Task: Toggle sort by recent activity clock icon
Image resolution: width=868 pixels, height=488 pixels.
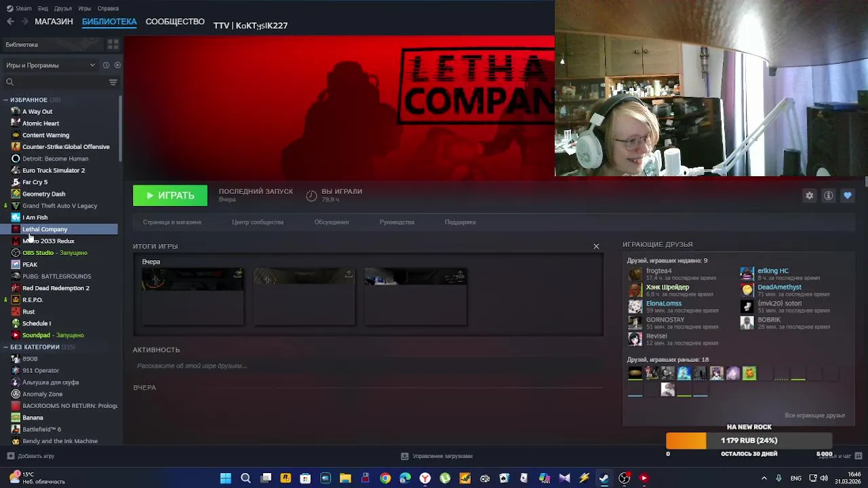Action: pos(106,65)
